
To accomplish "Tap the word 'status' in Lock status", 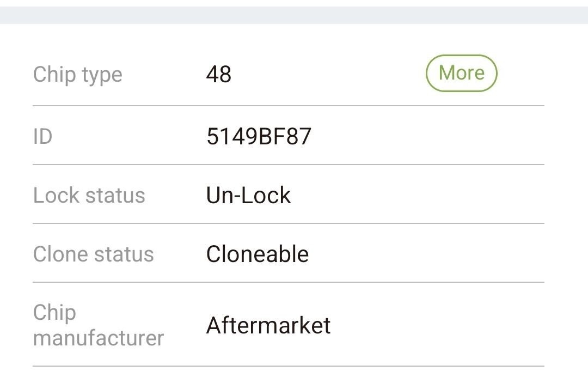I will coord(117,195).
